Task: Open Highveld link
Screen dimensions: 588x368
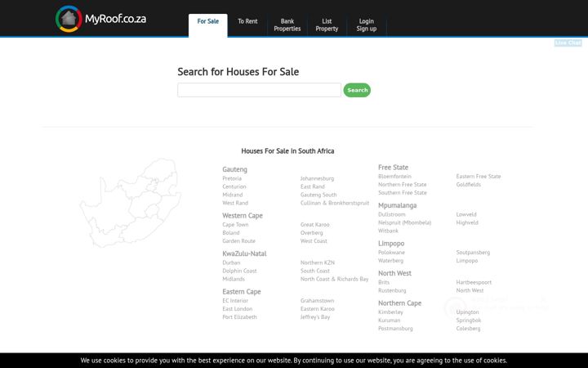Action: (x=467, y=222)
